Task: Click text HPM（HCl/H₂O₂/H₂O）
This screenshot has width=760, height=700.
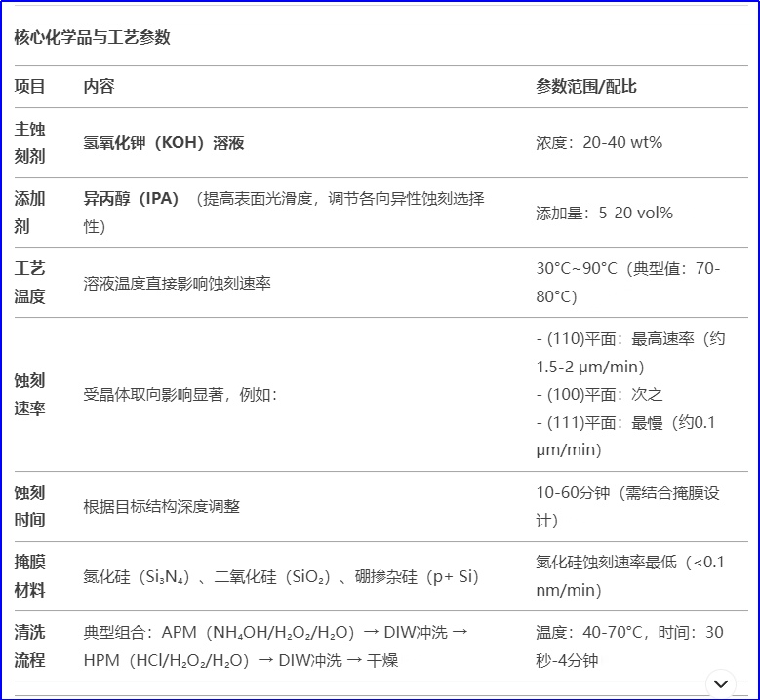Action: click(x=166, y=660)
